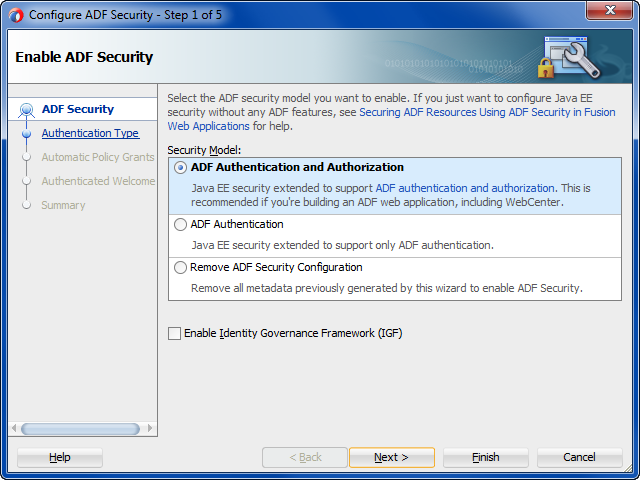Click the steps panel scroll left arrow
640x480 pixels.
pyautogui.click(x=14, y=428)
